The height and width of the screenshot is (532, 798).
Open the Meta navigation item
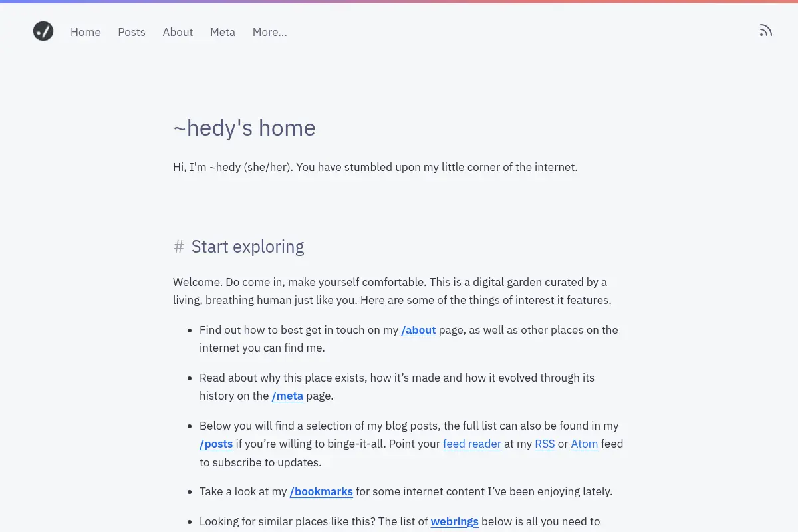[223, 32]
